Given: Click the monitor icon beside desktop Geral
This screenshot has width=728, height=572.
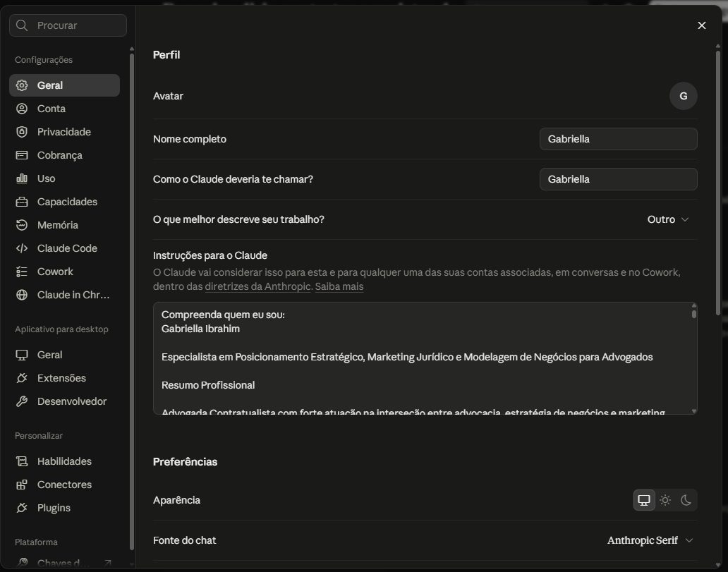Looking at the screenshot, I should [22, 355].
